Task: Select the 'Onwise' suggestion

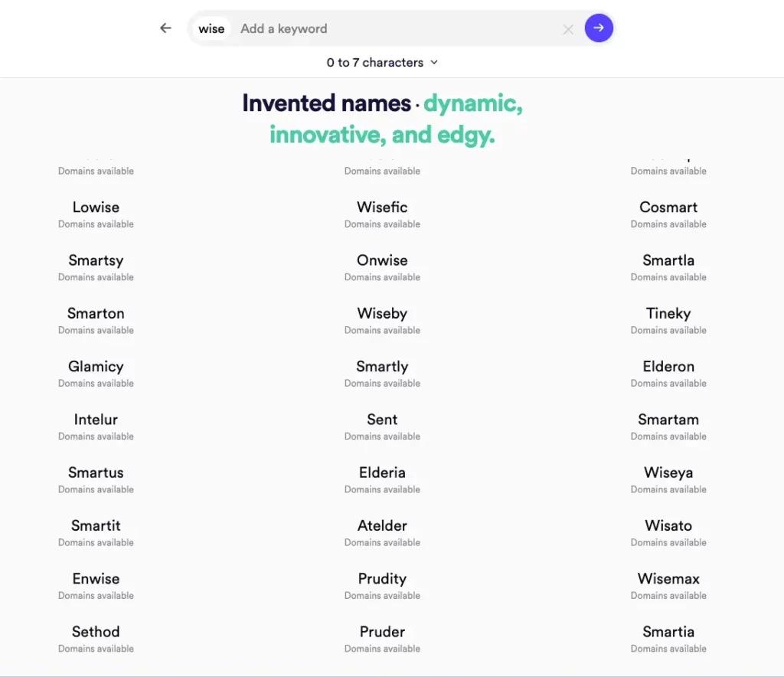Action: 382,260
